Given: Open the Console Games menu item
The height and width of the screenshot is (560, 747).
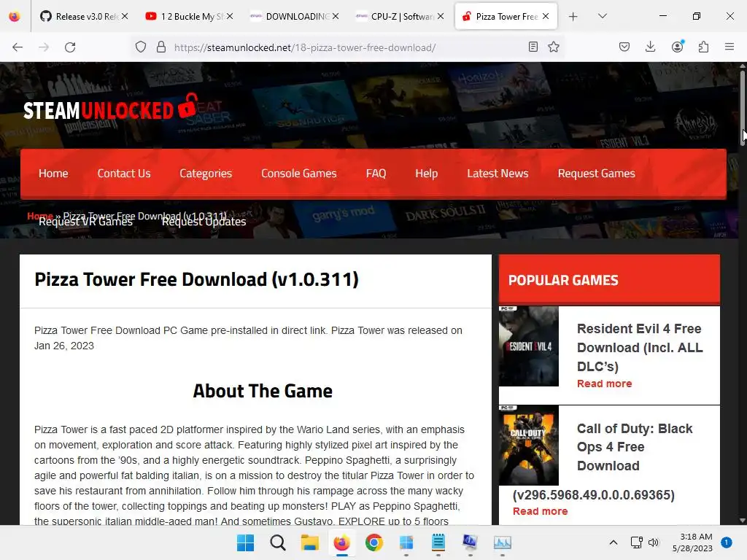Looking at the screenshot, I should pos(298,174).
